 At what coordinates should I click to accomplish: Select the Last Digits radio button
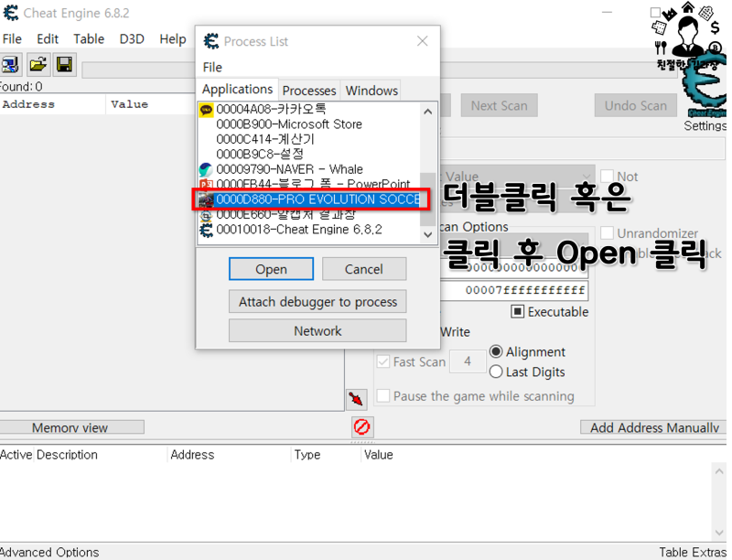(x=496, y=372)
